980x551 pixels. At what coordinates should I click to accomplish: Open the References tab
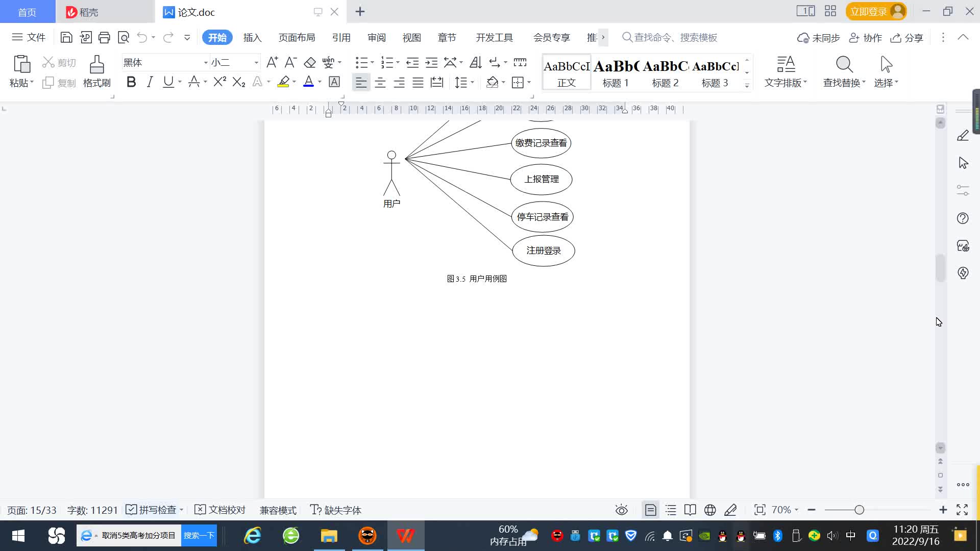tap(341, 37)
